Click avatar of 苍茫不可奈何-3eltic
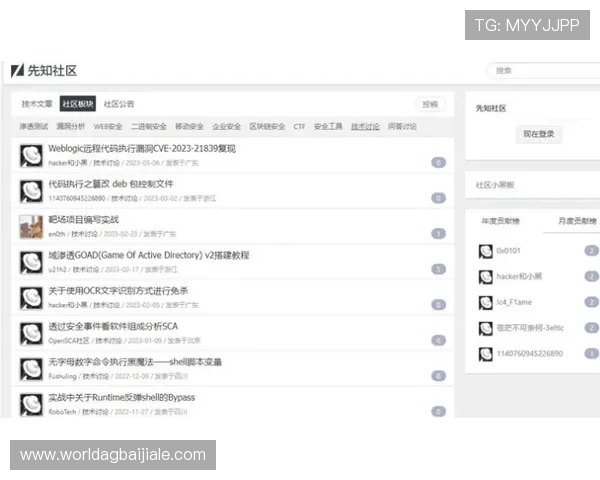 pyautogui.click(x=486, y=328)
